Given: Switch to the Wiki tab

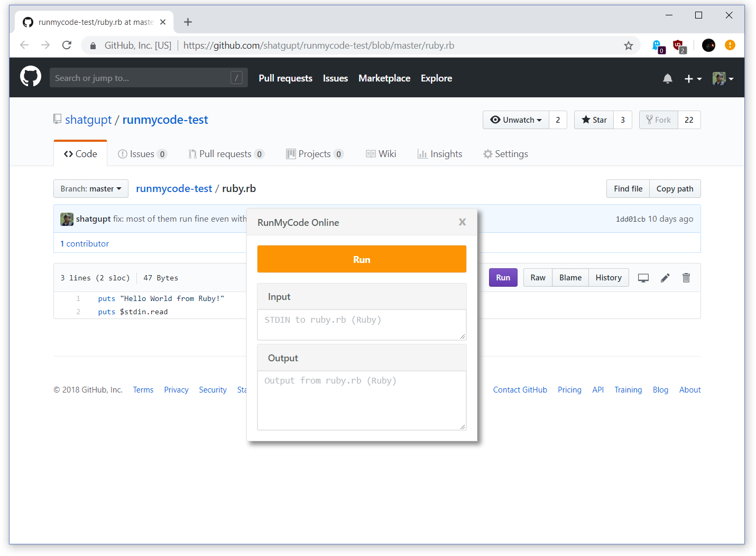Looking at the screenshot, I should [381, 154].
